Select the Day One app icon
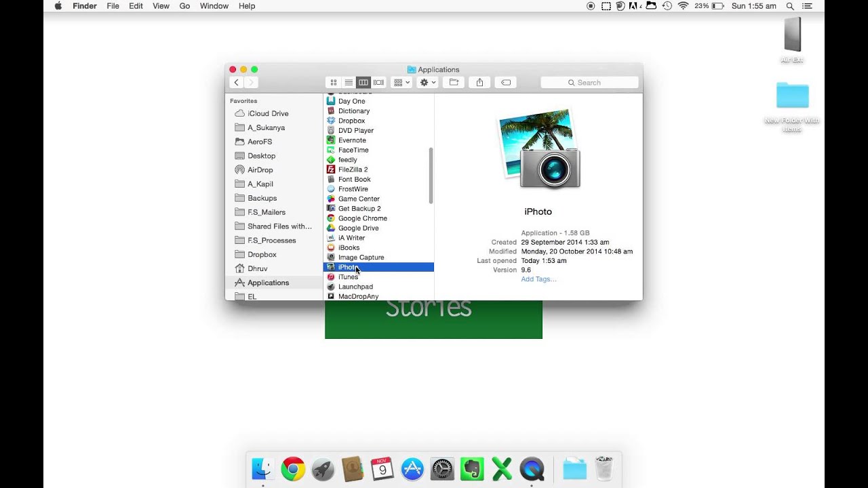This screenshot has width=868, height=488. tap(331, 101)
